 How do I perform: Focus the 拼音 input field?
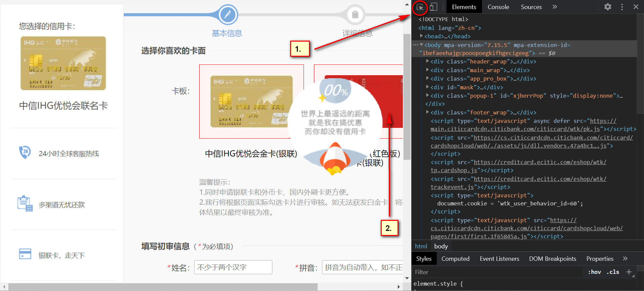click(x=362, y=267)
